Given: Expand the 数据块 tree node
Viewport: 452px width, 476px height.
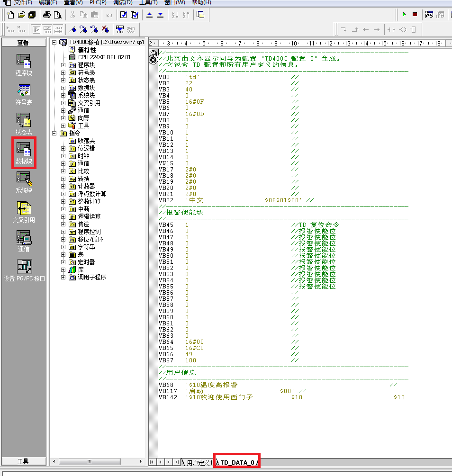Looking at the screenshot, I should point(63,88).
